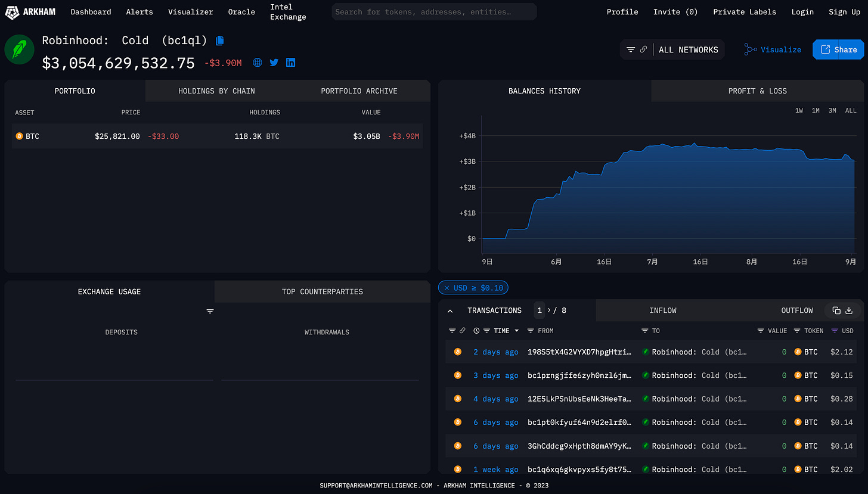Open Alerts in the top navigation
Image resolution: width=868 pixels, height=494 pixels.
(x=139, y=12)
